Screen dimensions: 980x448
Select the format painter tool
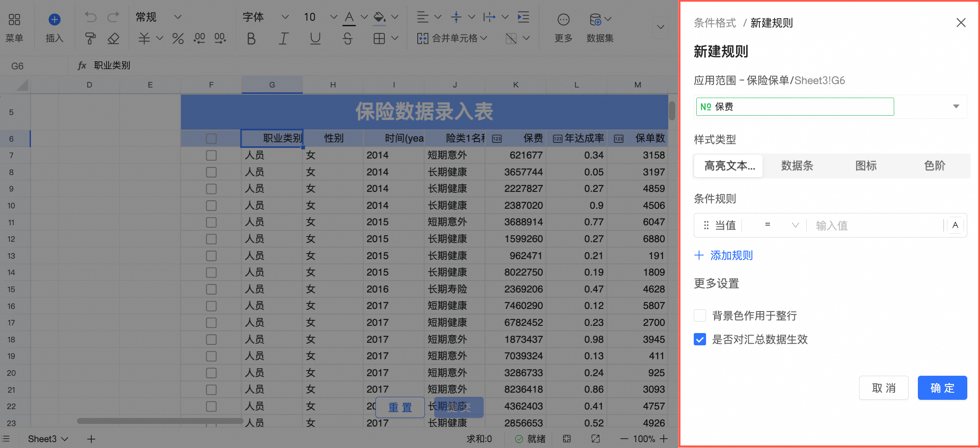[x=90, y=39]
